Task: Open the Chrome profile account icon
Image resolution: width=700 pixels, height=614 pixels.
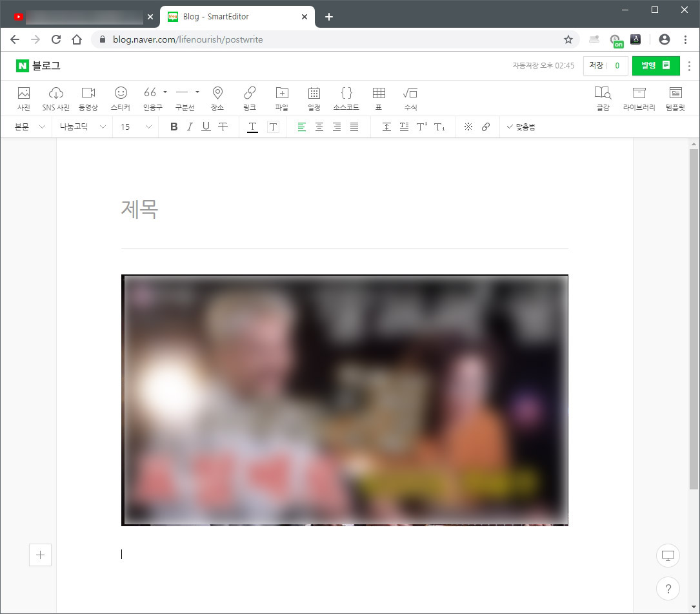Action: pyautogui.click(x=665, y=39)
